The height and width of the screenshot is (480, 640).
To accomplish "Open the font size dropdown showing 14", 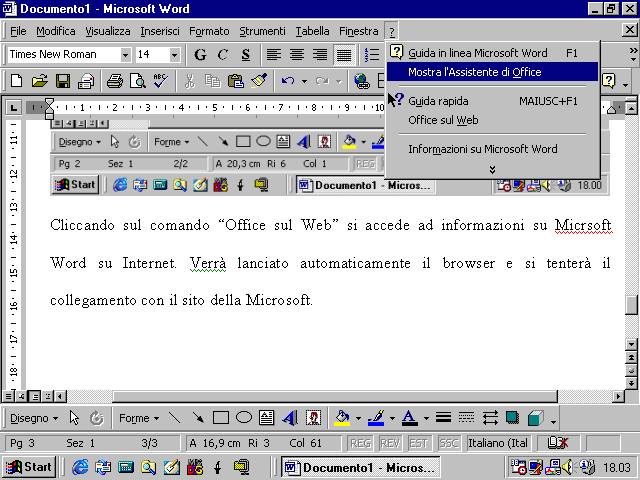I will tap(174, 54).
